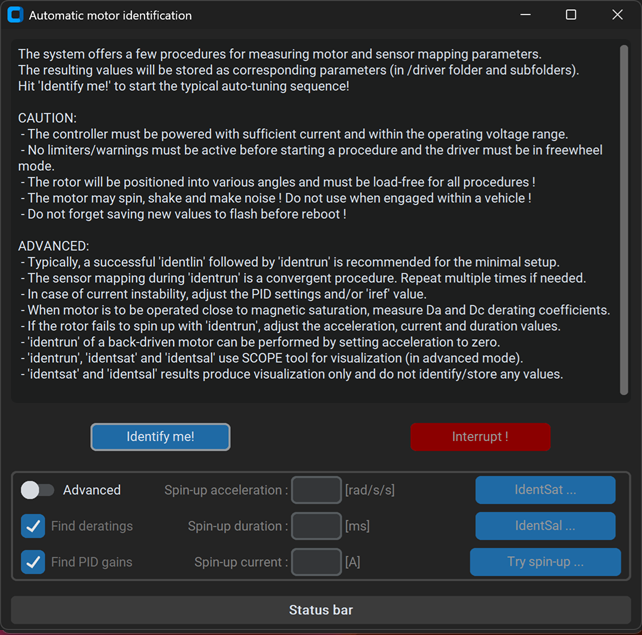
Task: Minimize the Automatic motor identification window
Action: 524,15
